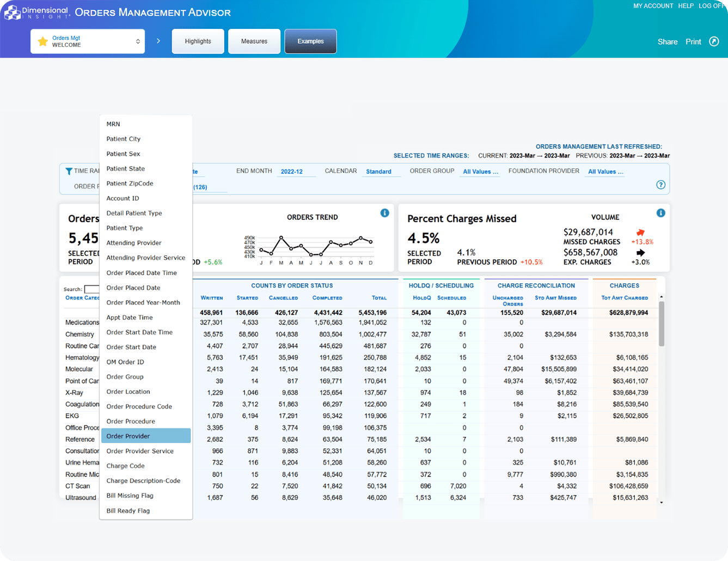Switch to the Measures tab
This screenshot has width=728, height=561.
click(x=254, y=41)
